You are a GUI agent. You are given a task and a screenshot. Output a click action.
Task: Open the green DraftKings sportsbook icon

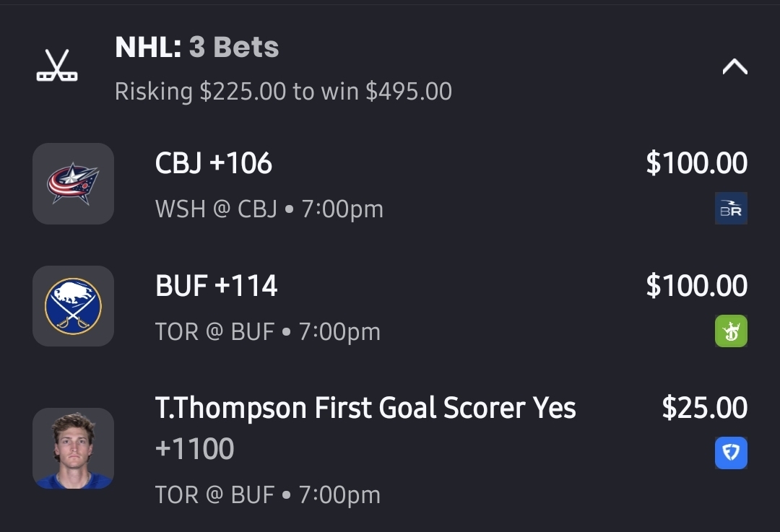tap(731, 331)
